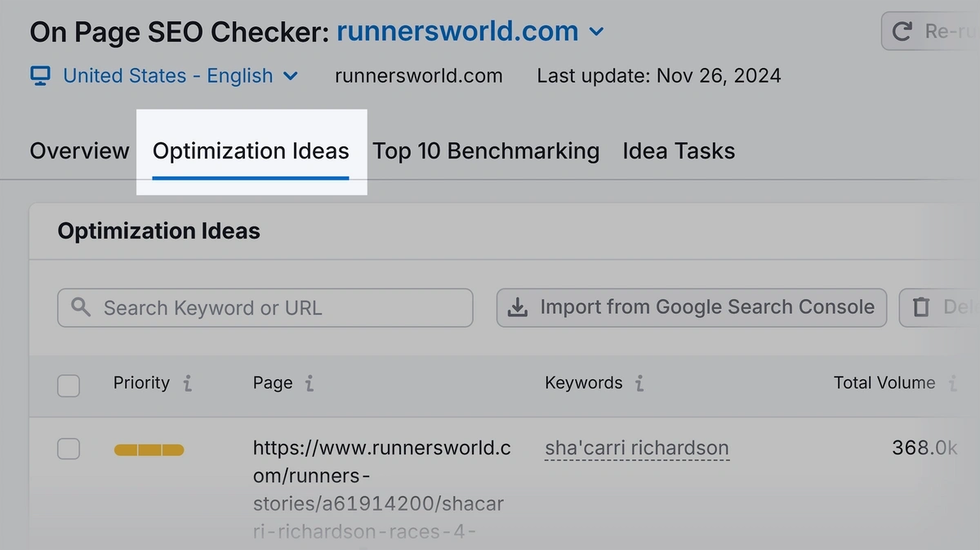Click the yellow priority bar indicator

click(x=149, y=449)
